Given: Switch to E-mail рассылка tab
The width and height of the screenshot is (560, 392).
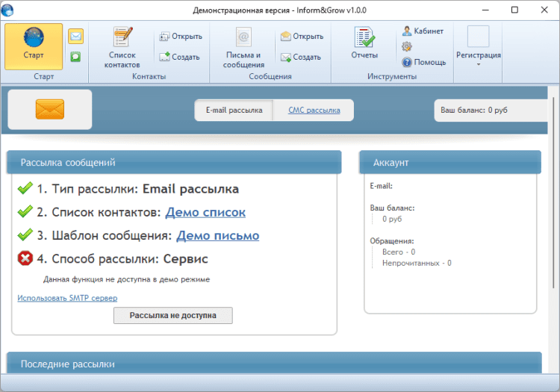Looking at the screenshot, I should (x=234, y=111).
